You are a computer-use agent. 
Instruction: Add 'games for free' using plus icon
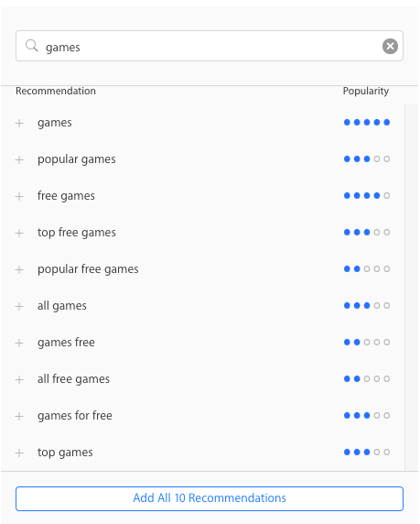pyautogui.click(x=19, y=417)
